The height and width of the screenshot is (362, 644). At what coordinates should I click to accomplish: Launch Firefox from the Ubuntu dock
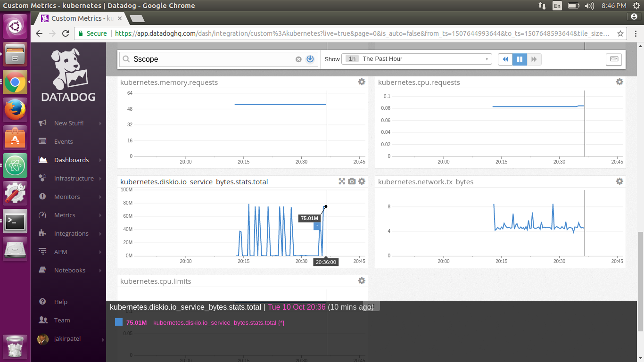point(15,110)
